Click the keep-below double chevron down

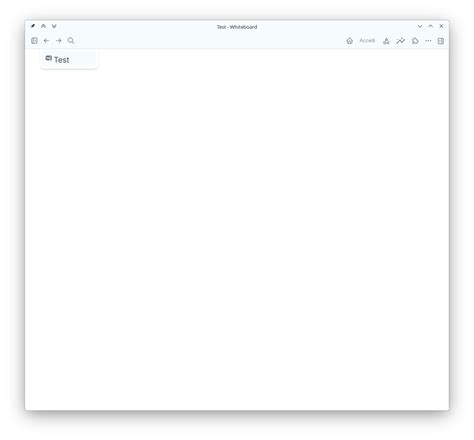(54, 26)
